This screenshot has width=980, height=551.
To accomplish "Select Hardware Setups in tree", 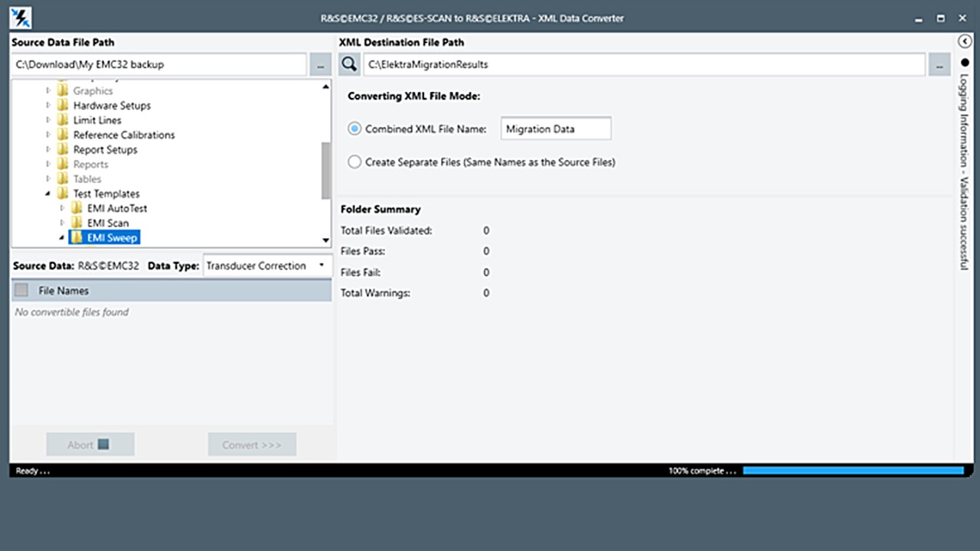I will click(x=112, y=105).
